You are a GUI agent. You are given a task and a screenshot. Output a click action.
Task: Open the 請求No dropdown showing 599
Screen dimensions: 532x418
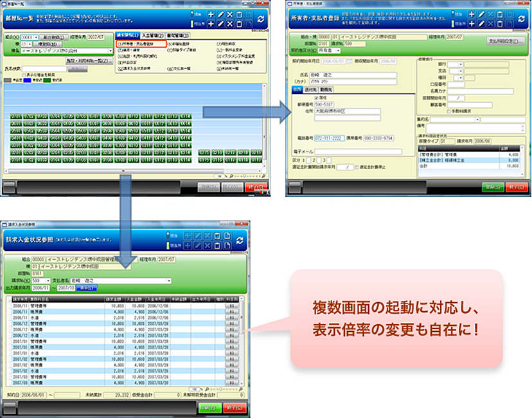pyautogui.click(x=48, y=281)
